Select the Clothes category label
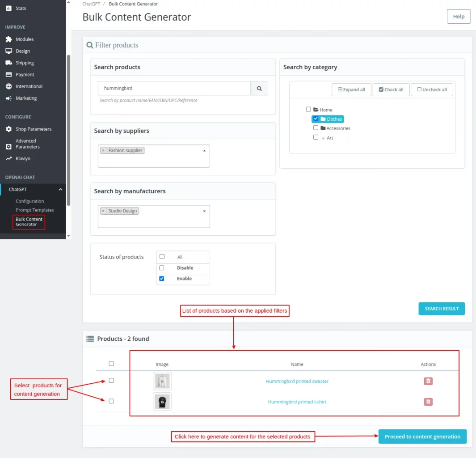Viewport: 476px width, 458px height. (334, 119)
